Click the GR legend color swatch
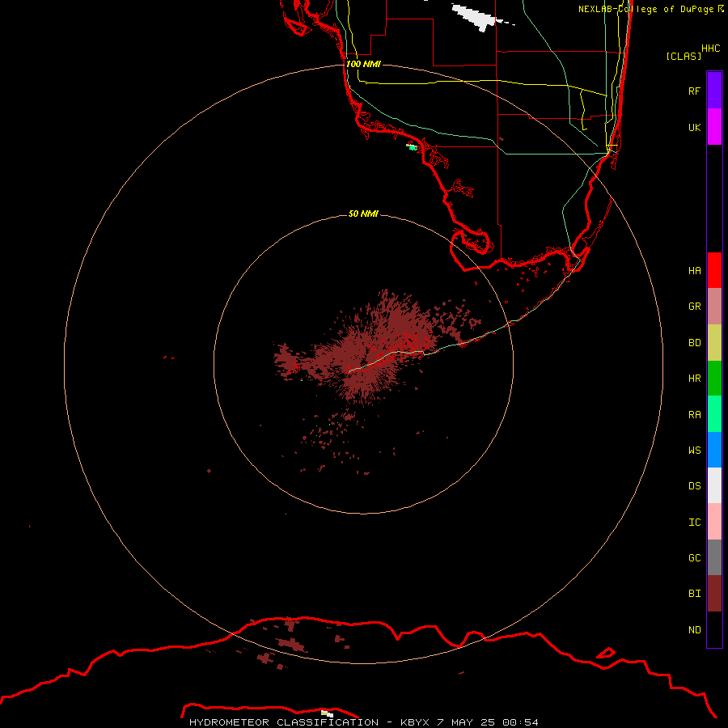 click(714, 307)
